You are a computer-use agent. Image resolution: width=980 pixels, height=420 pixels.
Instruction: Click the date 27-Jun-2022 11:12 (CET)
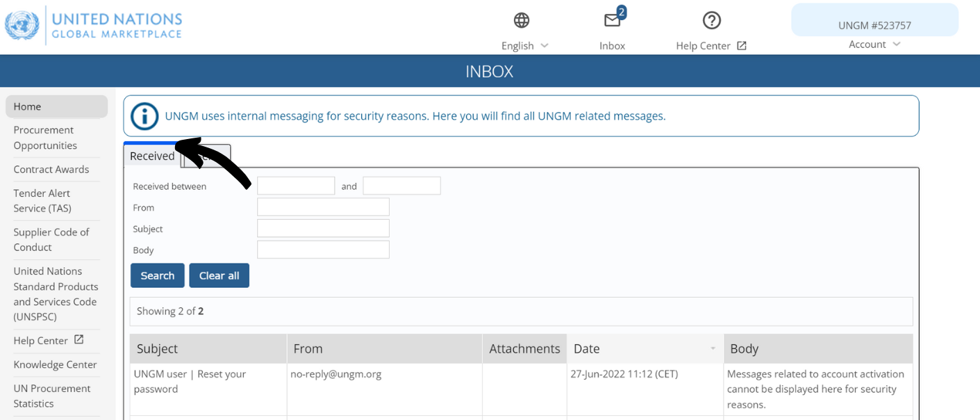pyautogui.click(x=624, y=374)
